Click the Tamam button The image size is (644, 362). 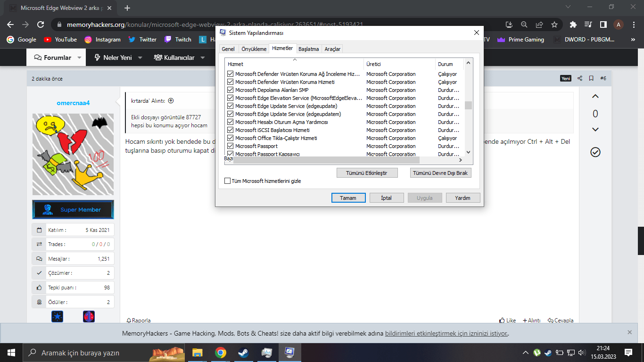click(348, 198)
